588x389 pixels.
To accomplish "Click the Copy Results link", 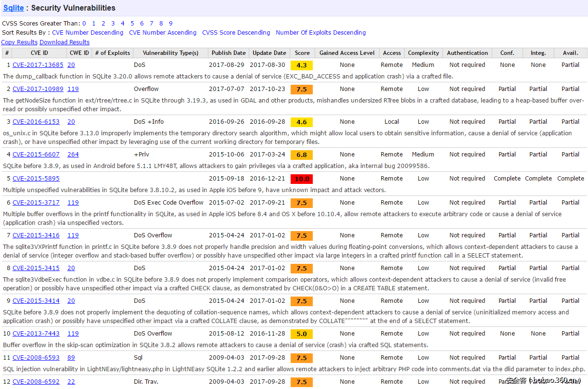I will (x=19, y=42).
